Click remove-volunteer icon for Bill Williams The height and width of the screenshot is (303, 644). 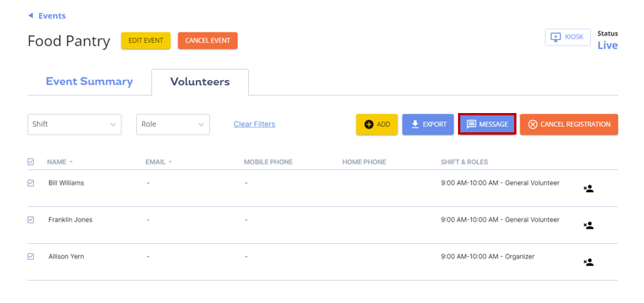[x=589, y=188]
